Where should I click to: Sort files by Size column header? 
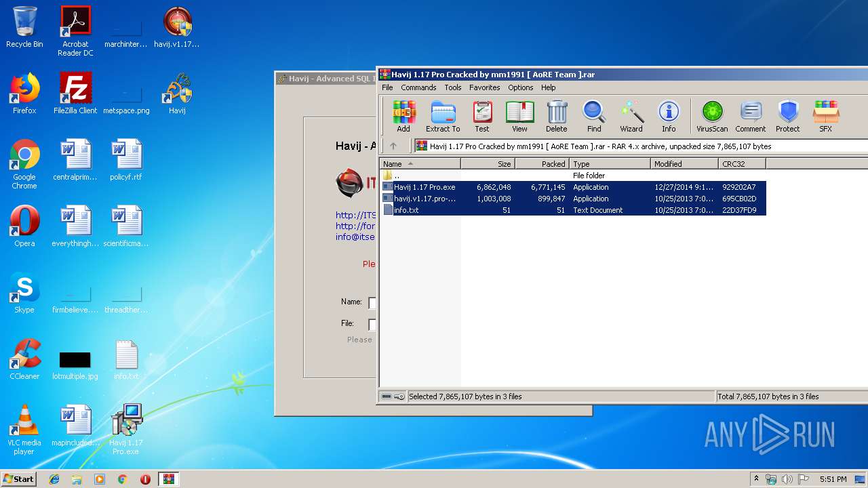click(488, 164)
